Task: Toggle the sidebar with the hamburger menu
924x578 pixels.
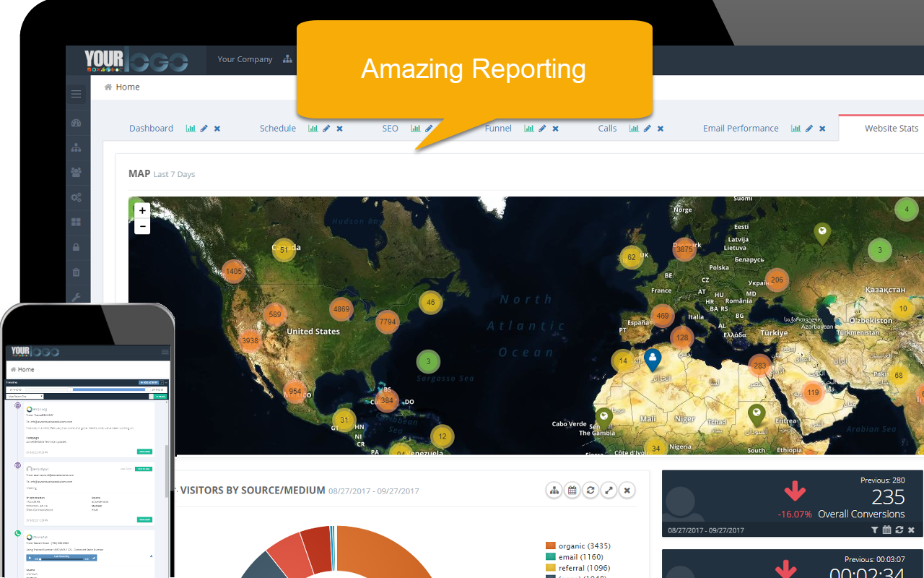Action: [77, 93]
